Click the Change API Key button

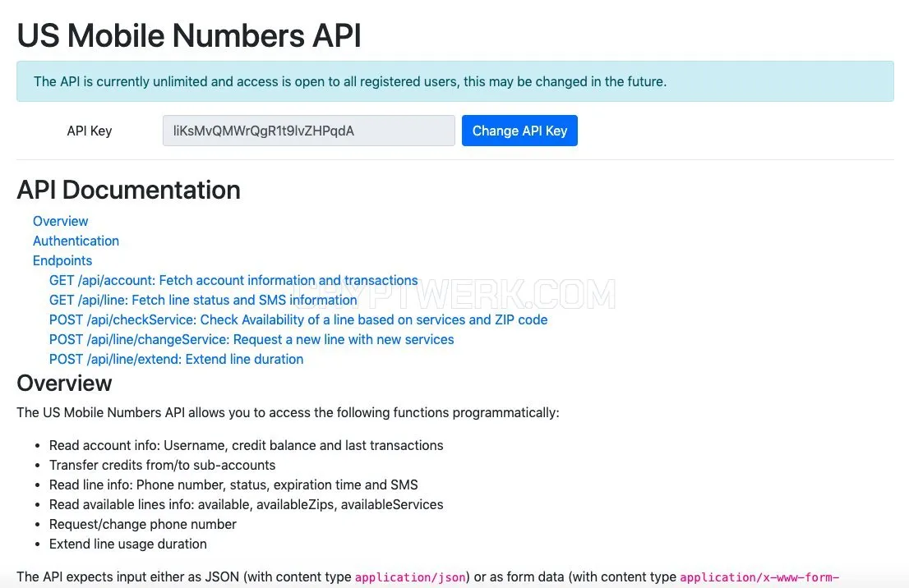(519, 131)
